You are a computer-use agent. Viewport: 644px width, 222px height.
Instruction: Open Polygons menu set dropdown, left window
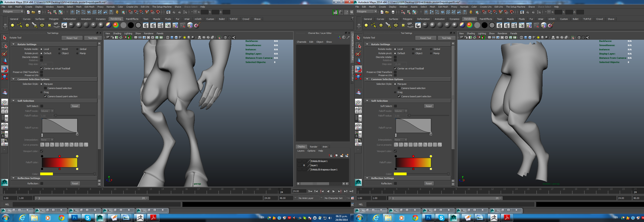pyautogui.click(x=13, y=11)
